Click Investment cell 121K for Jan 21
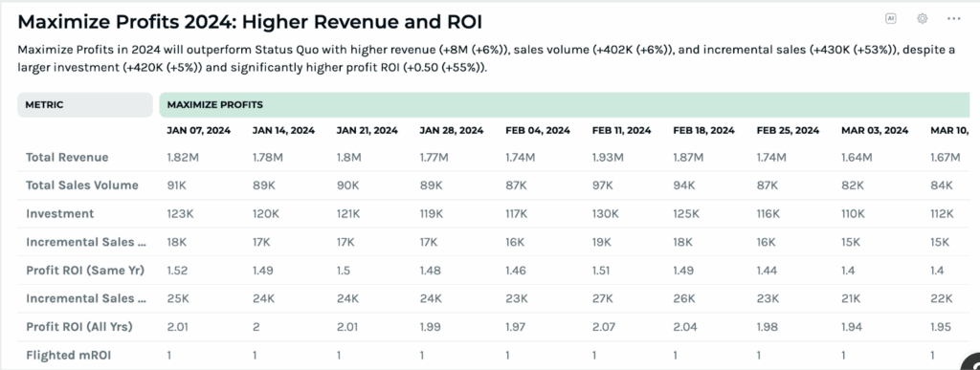This screenshot has height=370, width=980. click(x=348, y=214)
